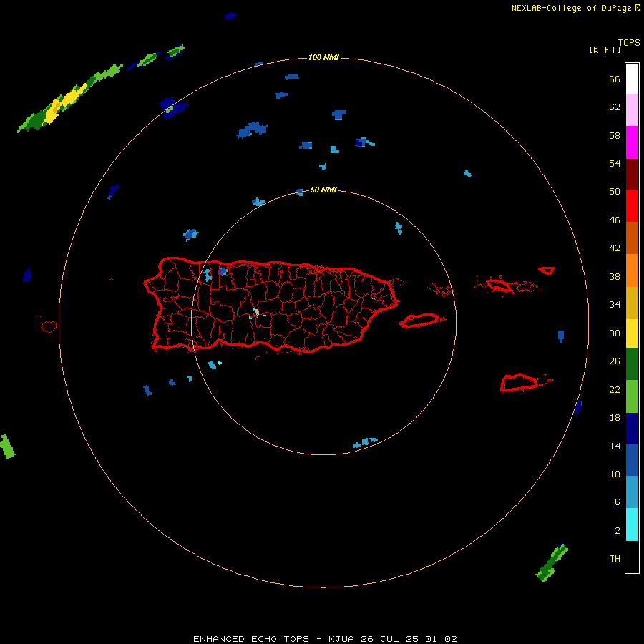Viewport: 644px width, 644px height.
Task: Click the bright yellow legend swatch
Action: click(632, 333)
